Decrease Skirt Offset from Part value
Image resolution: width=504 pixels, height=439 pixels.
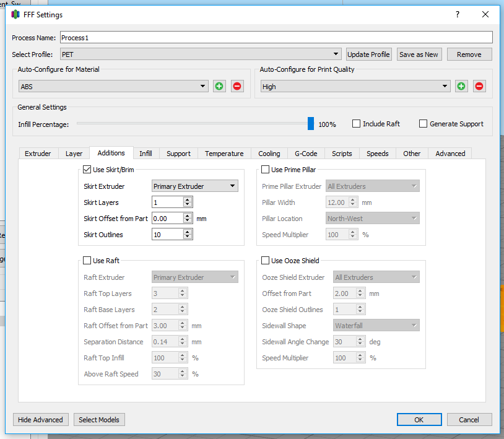tap(188, 221)
